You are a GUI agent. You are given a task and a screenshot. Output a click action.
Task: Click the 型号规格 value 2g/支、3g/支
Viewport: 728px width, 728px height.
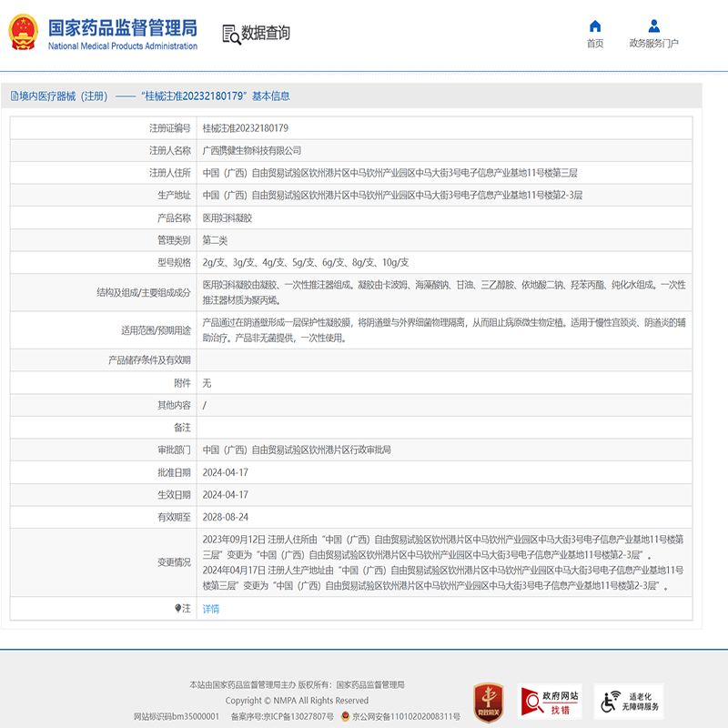pyautogui.click(x=306, y=262)
